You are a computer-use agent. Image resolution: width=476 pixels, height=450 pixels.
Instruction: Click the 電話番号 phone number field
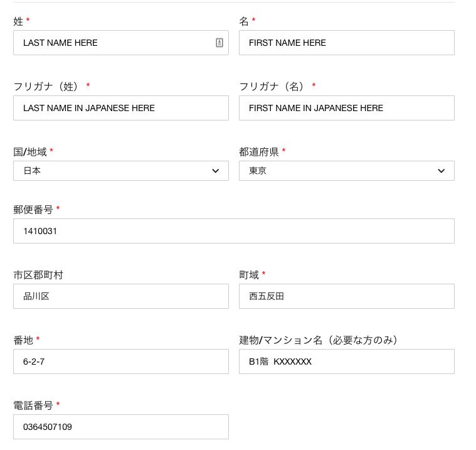click(121, 427)
